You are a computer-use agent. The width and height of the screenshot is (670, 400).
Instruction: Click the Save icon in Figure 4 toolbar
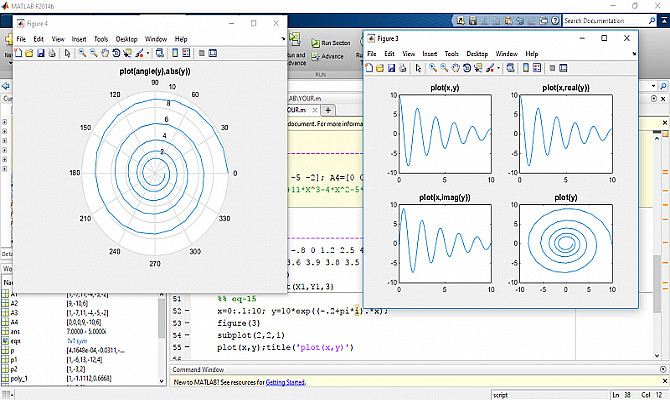(41, 53)
